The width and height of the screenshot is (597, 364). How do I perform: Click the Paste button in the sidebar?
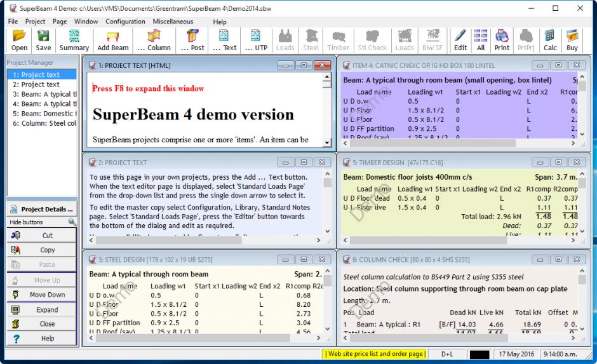42,264
